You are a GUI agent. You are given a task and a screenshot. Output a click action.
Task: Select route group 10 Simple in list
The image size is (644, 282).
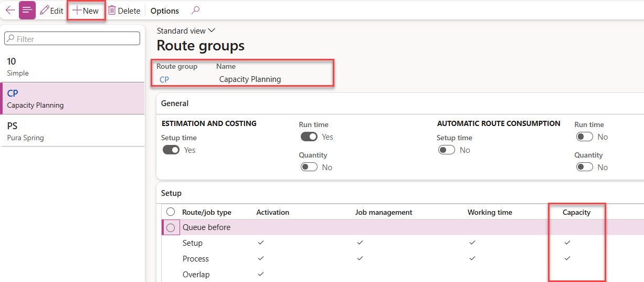[x=72, y=66]
